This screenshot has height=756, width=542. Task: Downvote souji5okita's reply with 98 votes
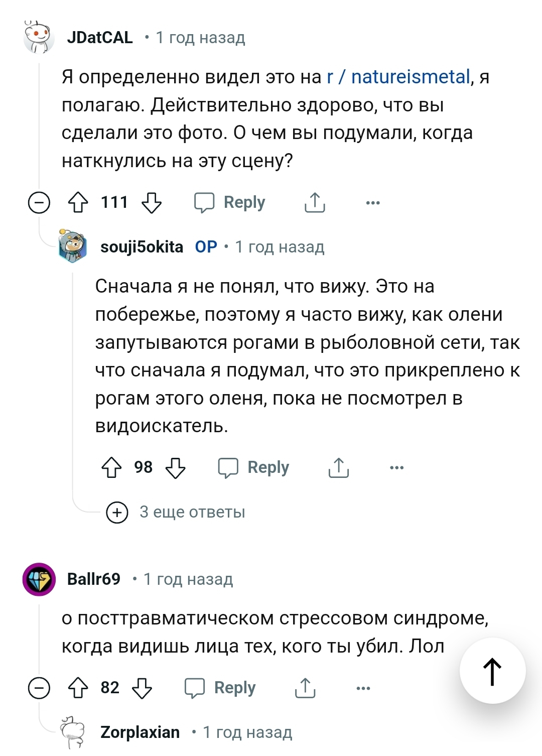175,468
